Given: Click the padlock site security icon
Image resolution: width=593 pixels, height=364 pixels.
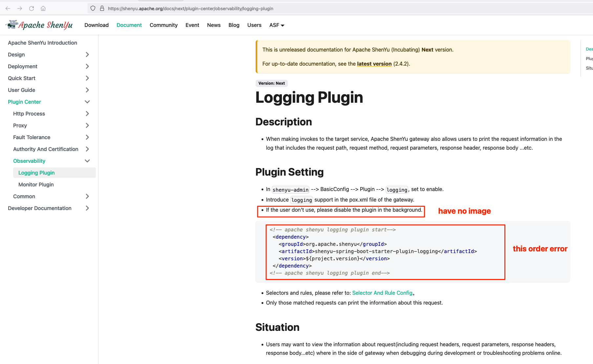Looking at the screenshot, I should 102,9.
